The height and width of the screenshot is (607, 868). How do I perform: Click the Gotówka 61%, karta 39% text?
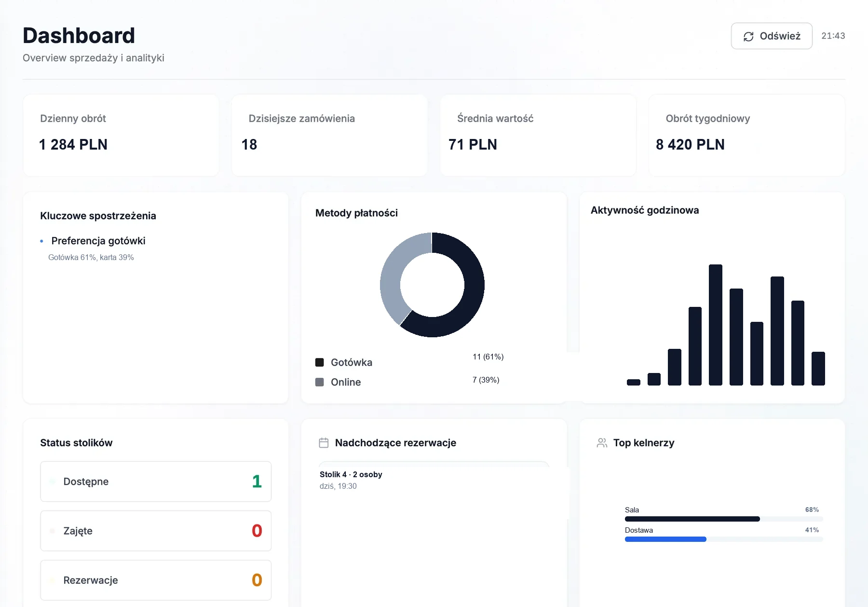[91, 258]
